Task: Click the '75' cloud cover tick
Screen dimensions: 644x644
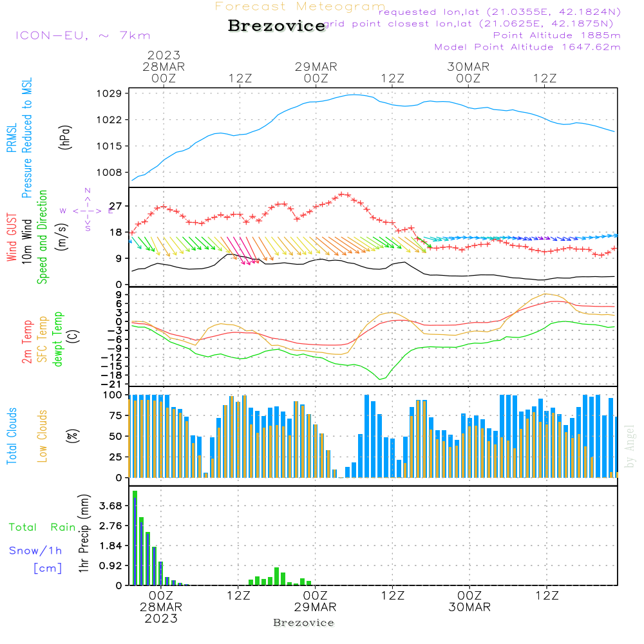Action: click(x=116, y=415)
